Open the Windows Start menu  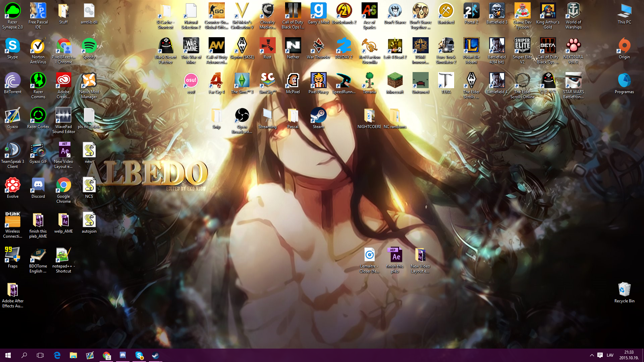click(8, 355)
